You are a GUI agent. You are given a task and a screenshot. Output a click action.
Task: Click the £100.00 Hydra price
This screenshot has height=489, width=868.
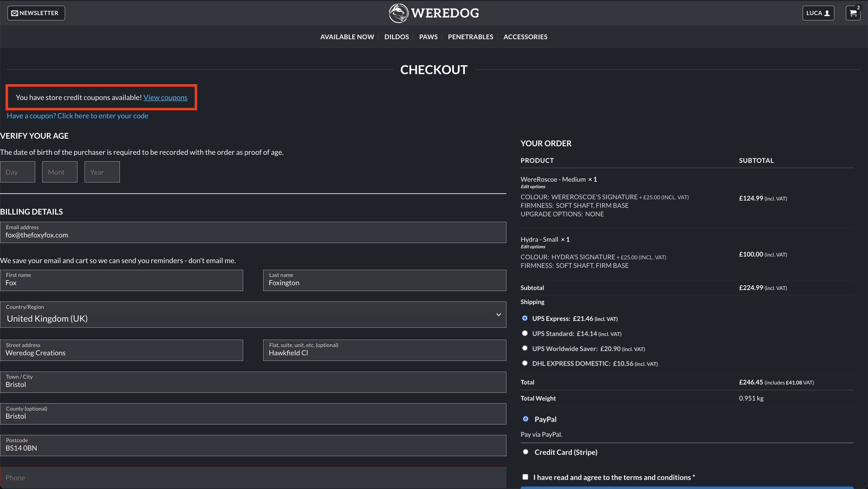(x=751, y=254)
